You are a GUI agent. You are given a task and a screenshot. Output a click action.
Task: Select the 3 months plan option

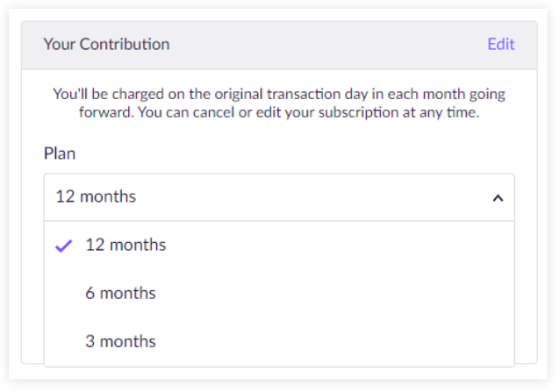tap(120, 341)
